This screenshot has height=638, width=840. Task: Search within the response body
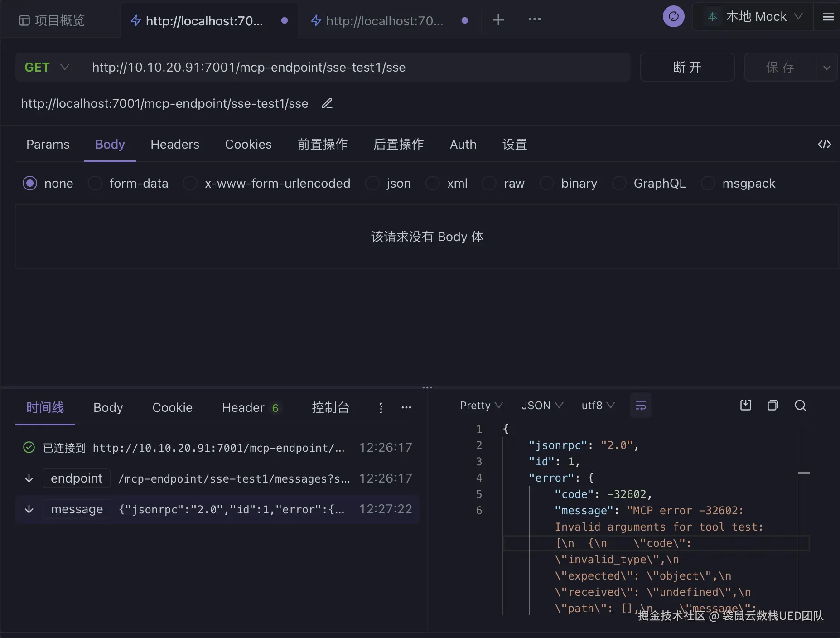click(800, 406)
